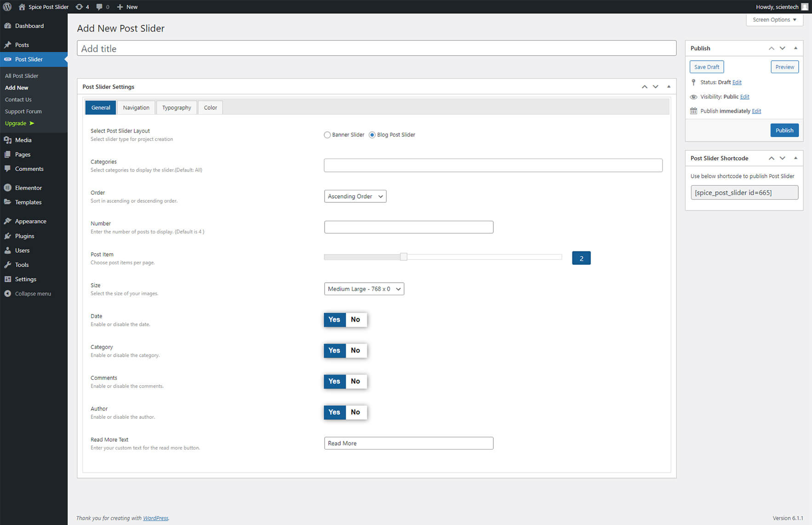Click the Post Item slider handle

tap(403, 257)
